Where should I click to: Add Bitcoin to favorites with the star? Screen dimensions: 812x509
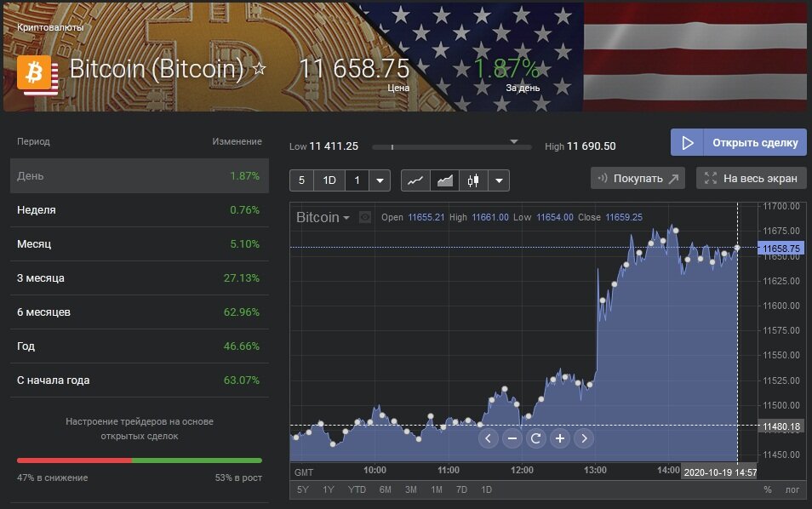click(260, 68)
